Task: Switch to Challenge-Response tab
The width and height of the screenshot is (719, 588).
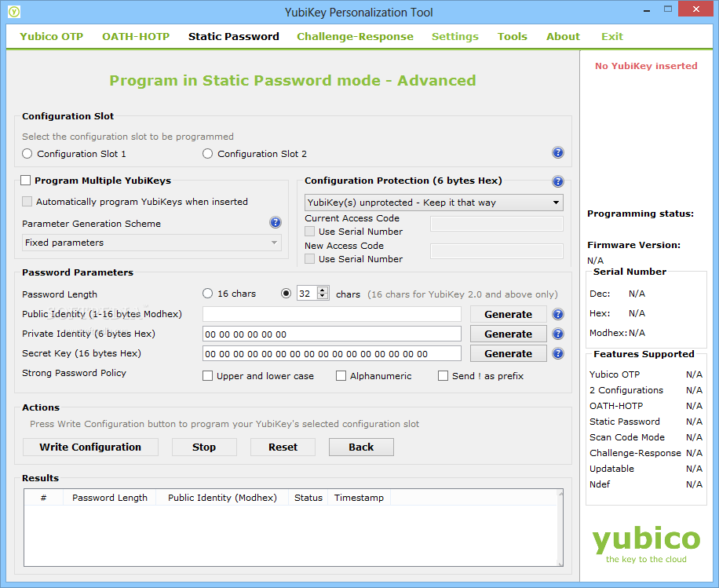Action: click(x=355, y=36)
